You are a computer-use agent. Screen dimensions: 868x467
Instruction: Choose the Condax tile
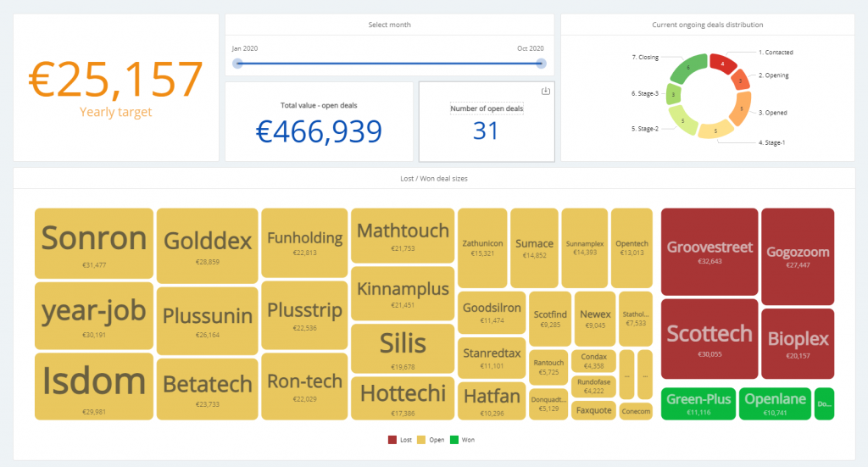pos(593,361)
